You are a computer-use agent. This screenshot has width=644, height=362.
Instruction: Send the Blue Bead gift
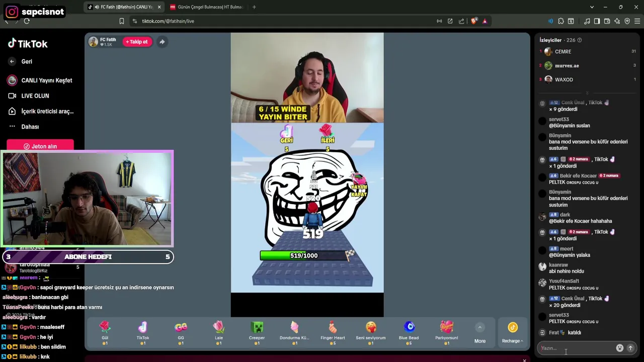coord(409,333)
